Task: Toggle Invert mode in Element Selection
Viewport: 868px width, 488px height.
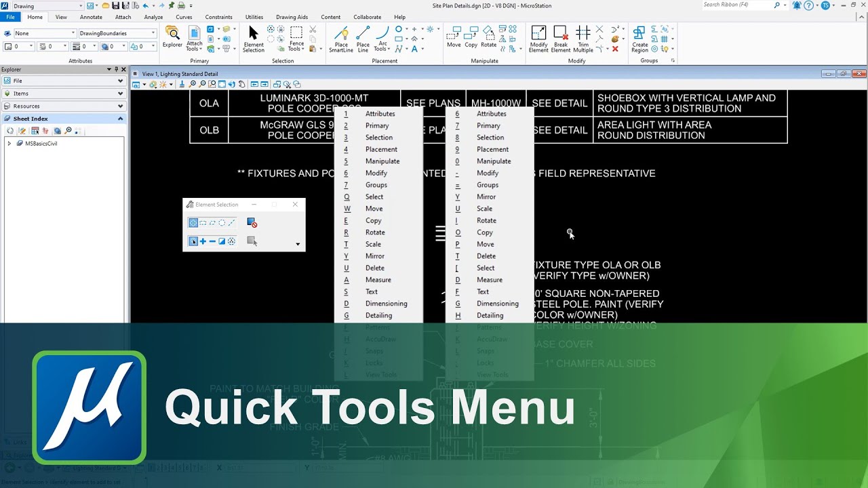Action: [x=222, y=241]
